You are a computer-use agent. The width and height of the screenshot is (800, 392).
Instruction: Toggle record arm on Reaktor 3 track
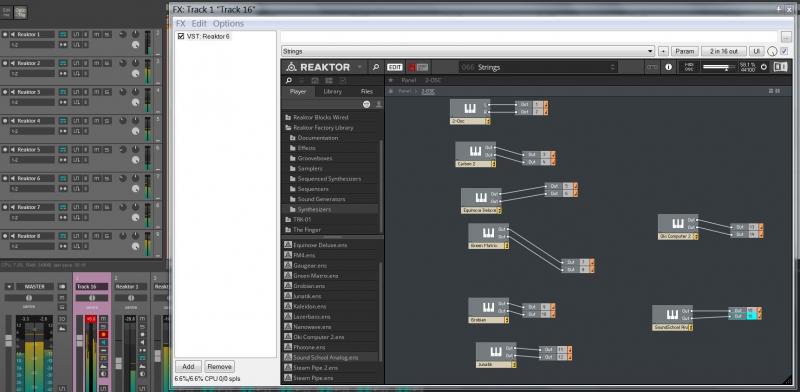[x=5, y=92]
